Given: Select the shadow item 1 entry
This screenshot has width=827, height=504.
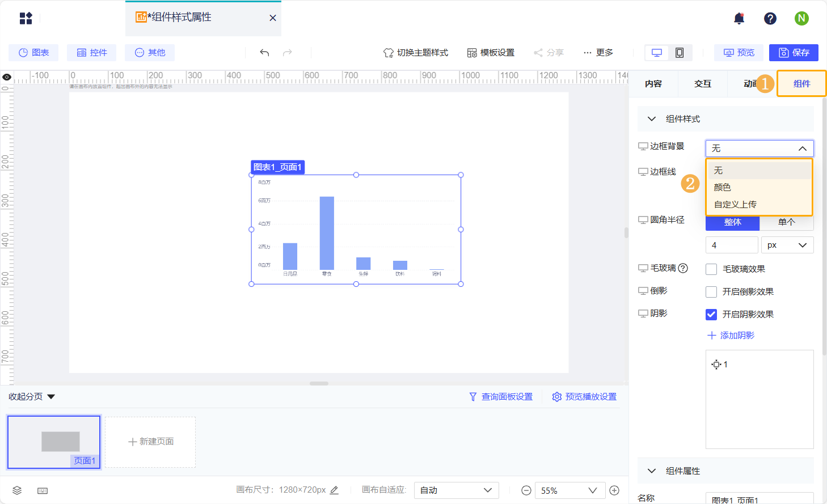Looking at the screenshot, I should pyautogui.click(x=720, y=365).
